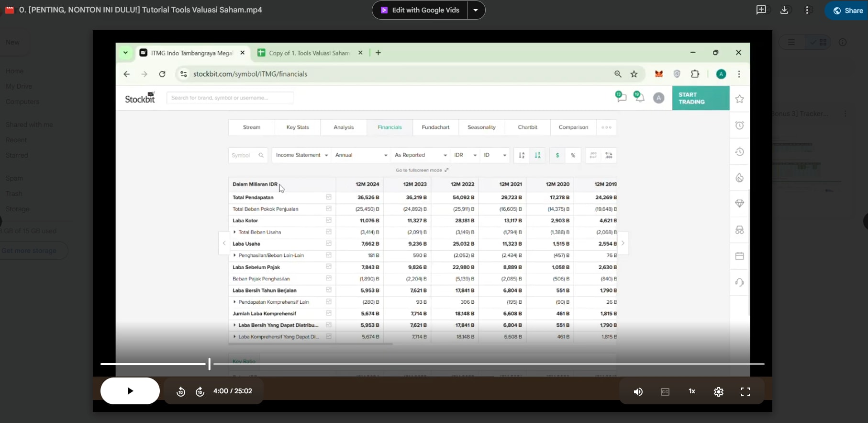This screenshot has height=423, width=868.
Task: Open the Comparison tab
Action: coord(573,127)
